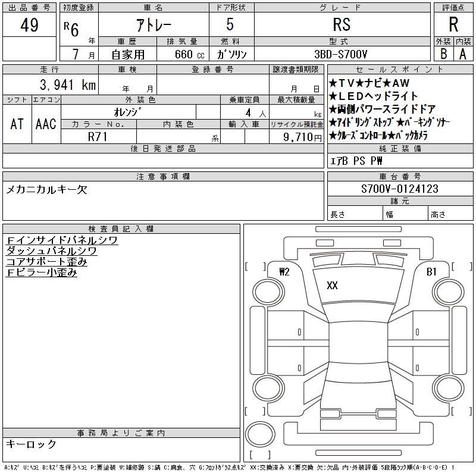476x476 pixels.
Task: Click the displacement value 660 cc
Action: click(x=189, y=54)
